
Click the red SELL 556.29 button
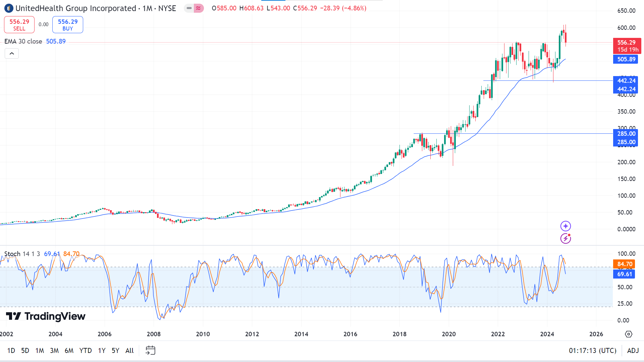[x=19, y=24]
